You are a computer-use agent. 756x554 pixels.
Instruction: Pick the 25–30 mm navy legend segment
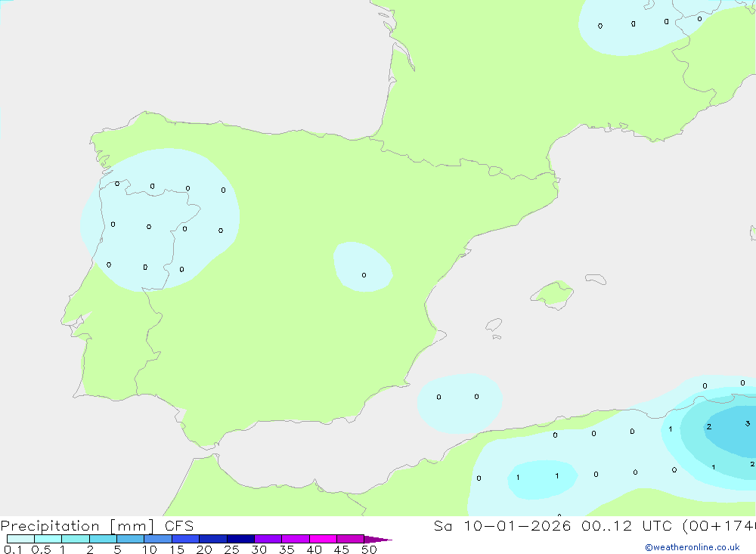tap(240, 539)
